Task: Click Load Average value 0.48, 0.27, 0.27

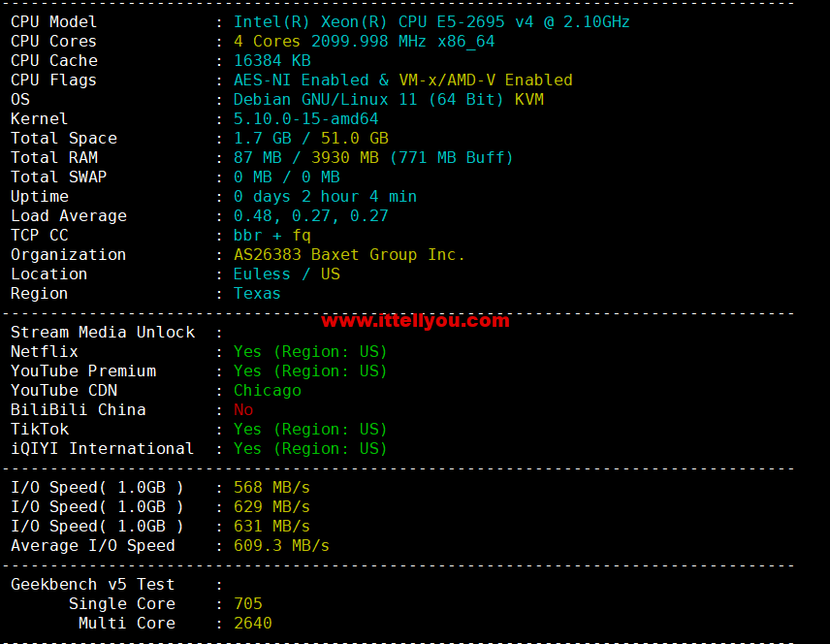Action: click(x=311, y=216)
